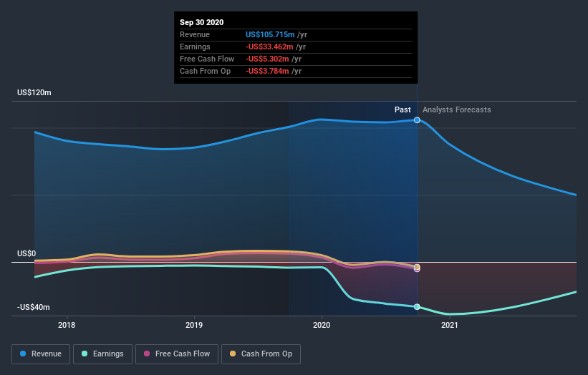Screen dimensions: 588x375
Task: Toggle the Revenue legend button
Action: click(x=41, y=354)
